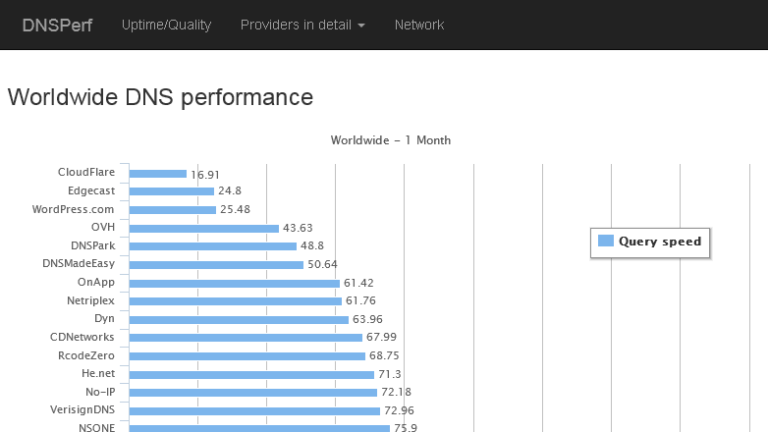The width and height of the screenshot is (768, 432).
Task: Click the 43.63 value label
Action: (x=298, y=228)
